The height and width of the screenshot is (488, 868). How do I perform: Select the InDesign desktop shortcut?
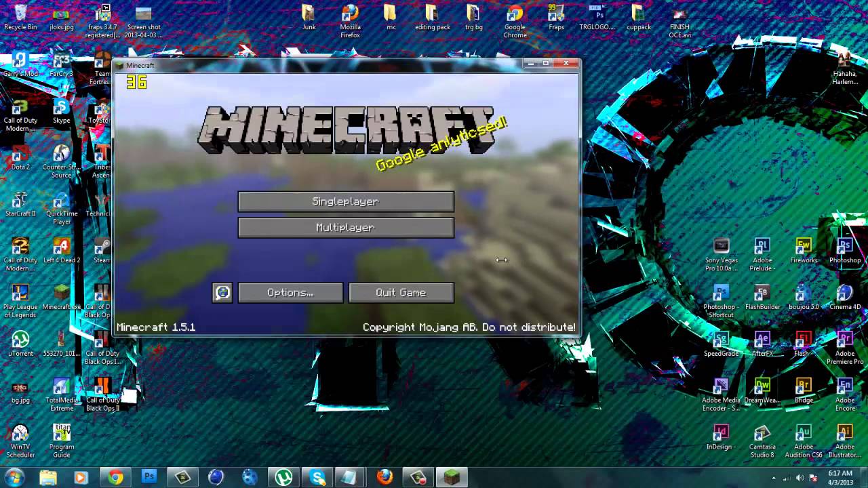(721, 438)
